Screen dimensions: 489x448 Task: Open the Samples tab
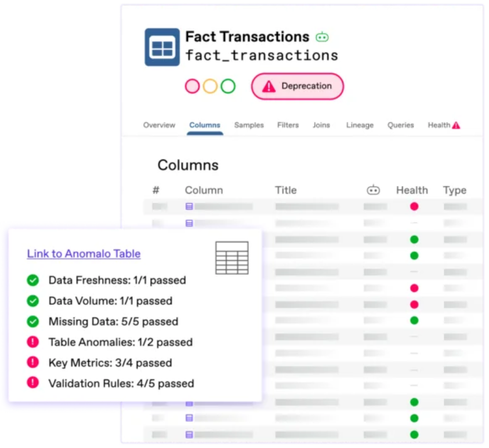point(249,125)
